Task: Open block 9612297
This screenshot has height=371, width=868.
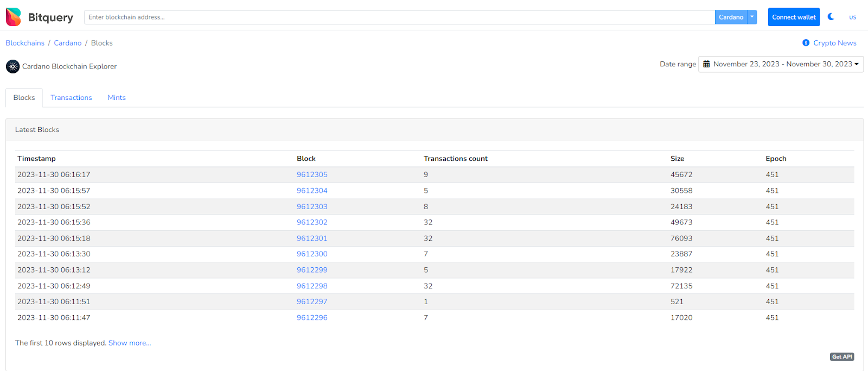Action: (312, 301)
